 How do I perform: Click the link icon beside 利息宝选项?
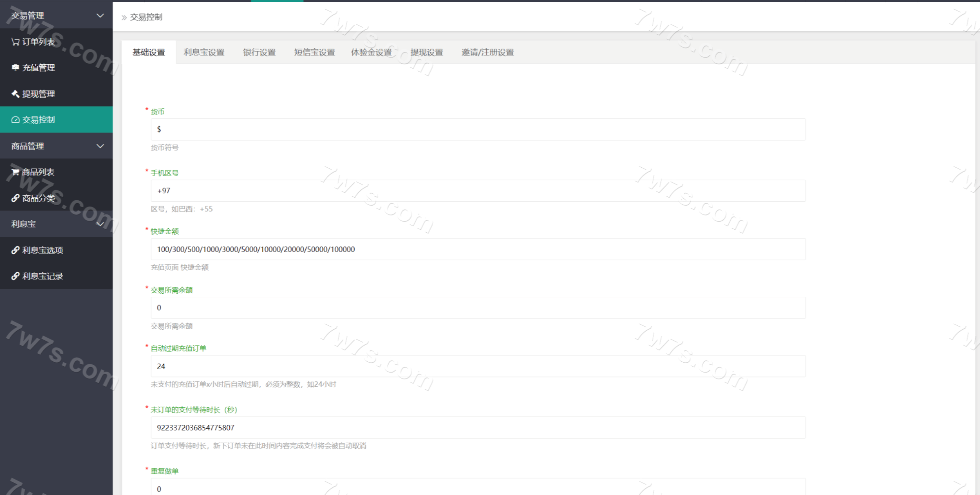point(15,250)
